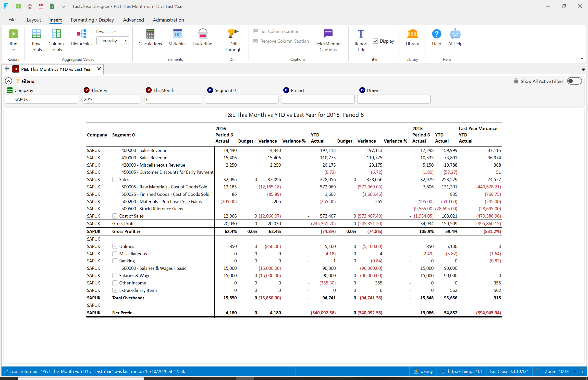
Task: Click the ThisMonth field showing 6
Action: click(x=173, y=99)
